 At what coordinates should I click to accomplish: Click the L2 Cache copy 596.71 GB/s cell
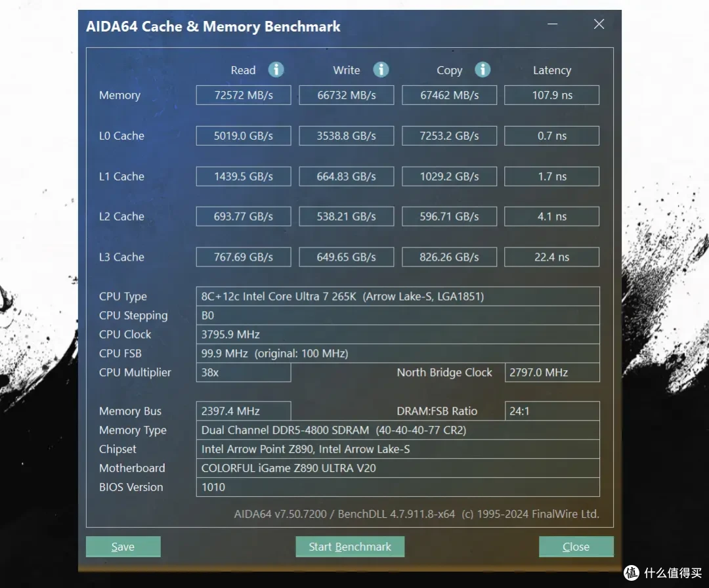pos(450,217)
